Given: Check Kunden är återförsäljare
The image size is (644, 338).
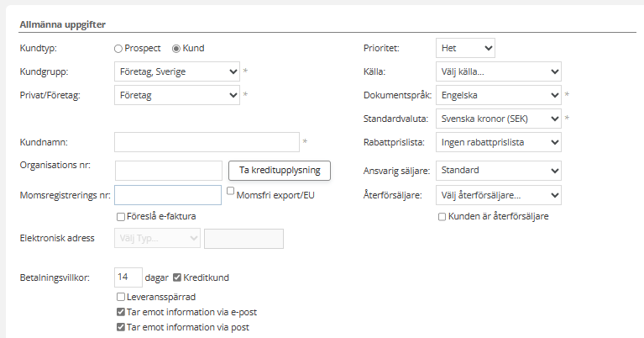Looking at the screenshot, I should [x=442, y=217].
